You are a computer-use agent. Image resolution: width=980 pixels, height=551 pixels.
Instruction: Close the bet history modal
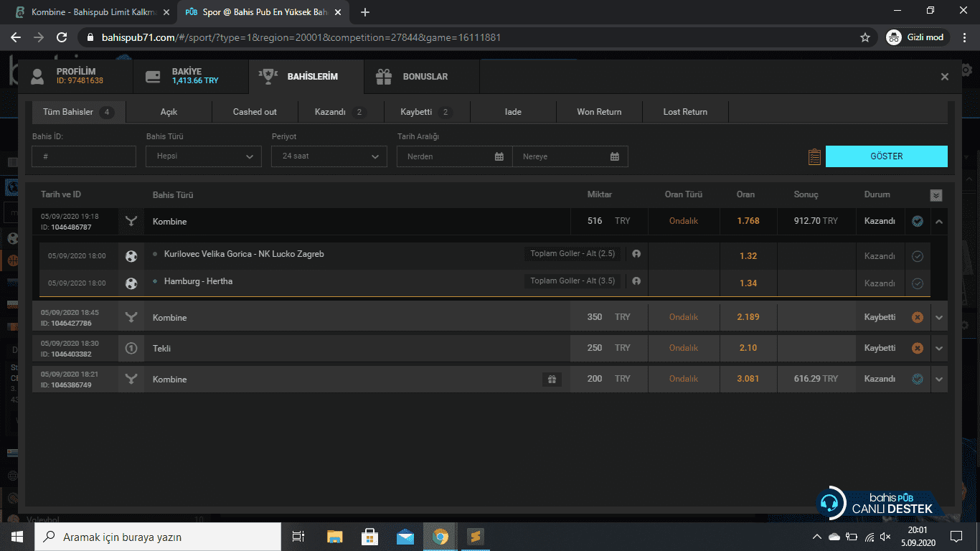(945, 77)
